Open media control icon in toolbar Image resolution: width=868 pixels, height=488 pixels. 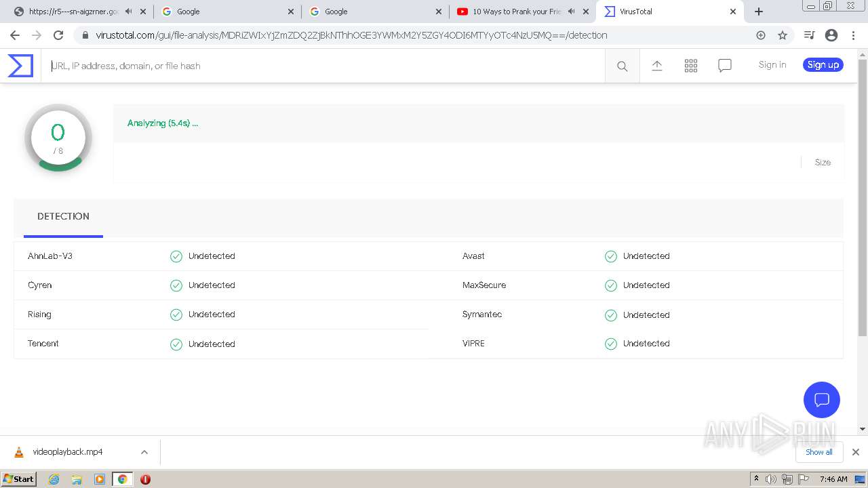pyautogui.click(x=809, y=35)
